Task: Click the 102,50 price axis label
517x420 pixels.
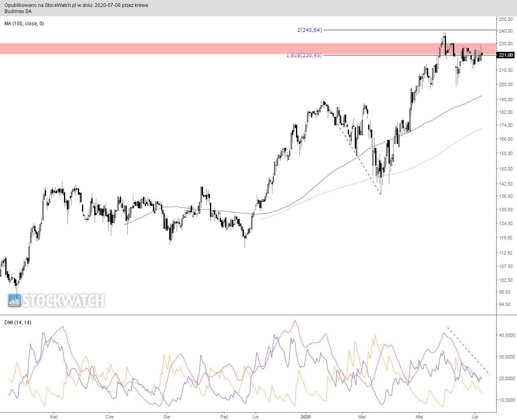Action: coord(507,280)
